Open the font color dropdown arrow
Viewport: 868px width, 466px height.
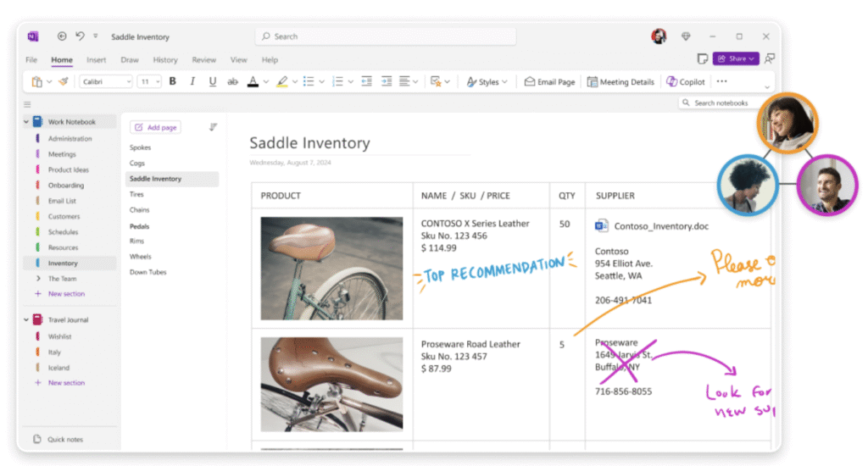coord(266,82)
